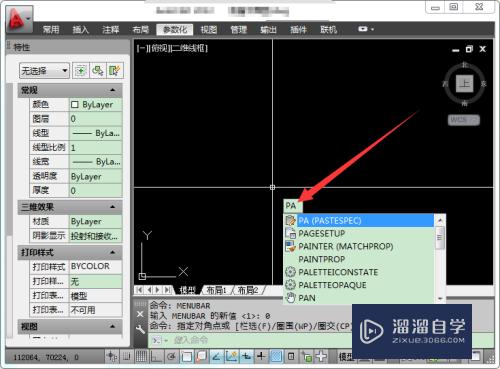Image resolution: width=500 pixels, height=369 pixels.
Task: Click the ViewCube top face 上
Action: pos(465,83)
